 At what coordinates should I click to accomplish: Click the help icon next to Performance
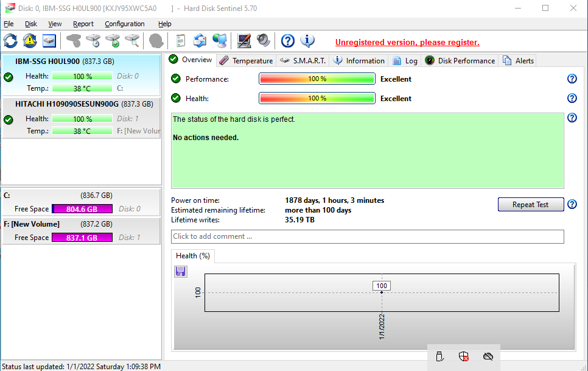[x=572, y=79]
